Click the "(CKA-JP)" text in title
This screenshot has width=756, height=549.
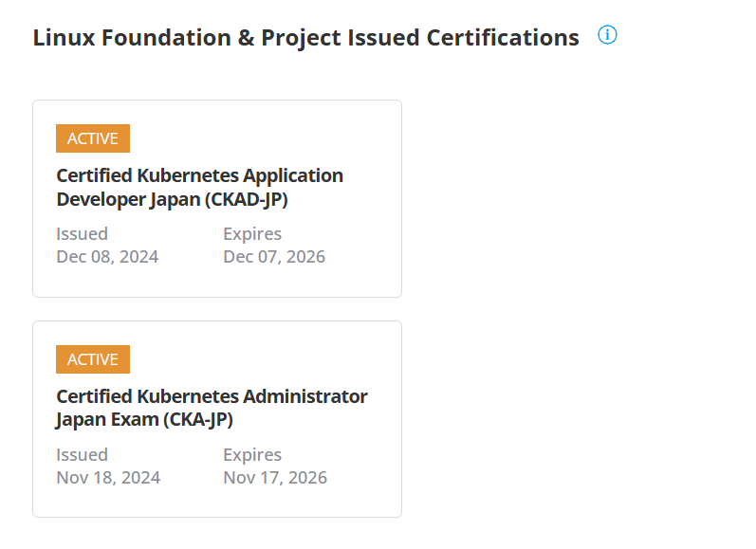[198, 420]
